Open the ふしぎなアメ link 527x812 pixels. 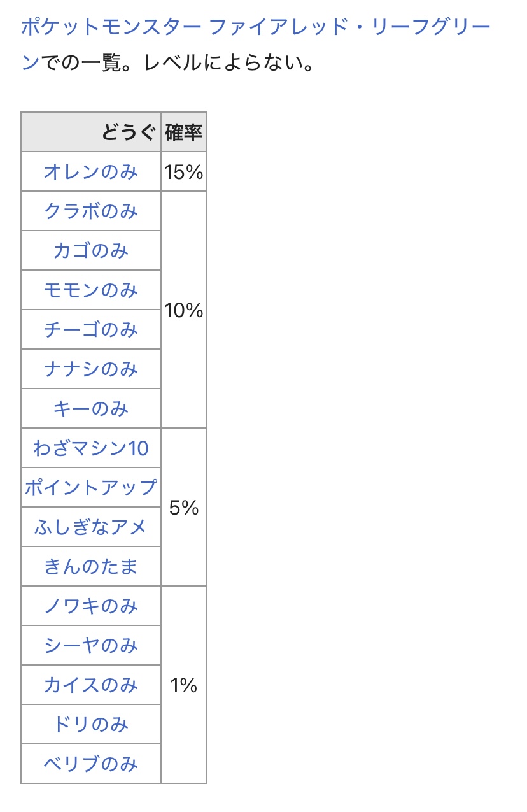91,527
